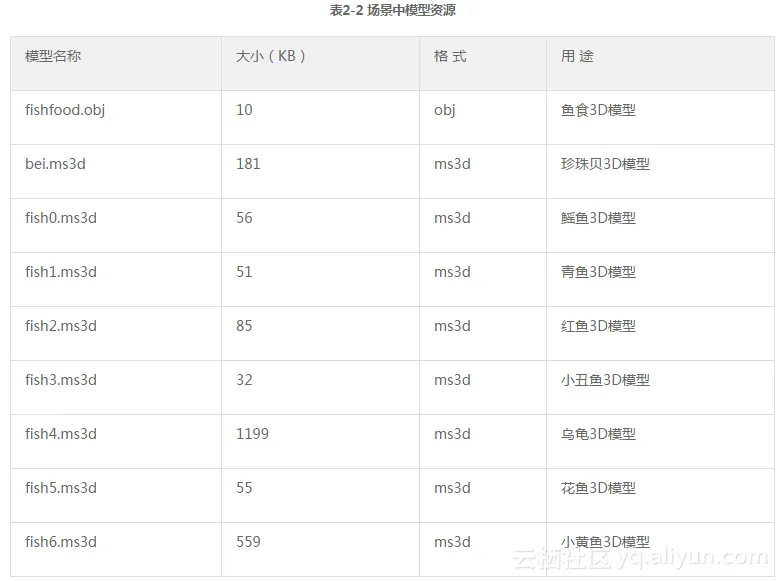
Task: Click the 大小（KB） column header
Action: point(265,57)
